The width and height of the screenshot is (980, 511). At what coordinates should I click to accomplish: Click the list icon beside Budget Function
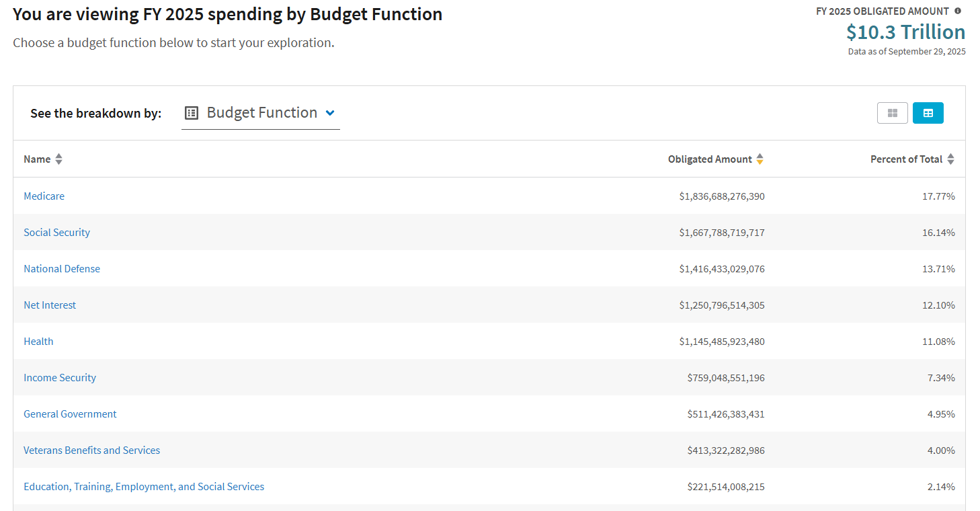tap(192, 113)
